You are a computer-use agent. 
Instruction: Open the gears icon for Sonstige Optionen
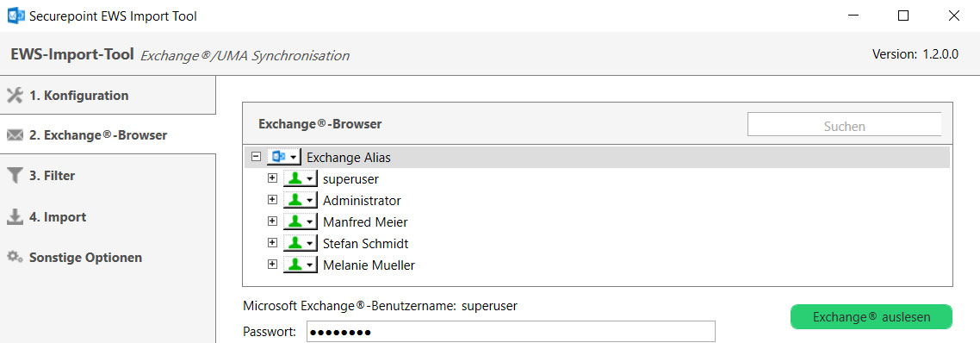point(15,257)
